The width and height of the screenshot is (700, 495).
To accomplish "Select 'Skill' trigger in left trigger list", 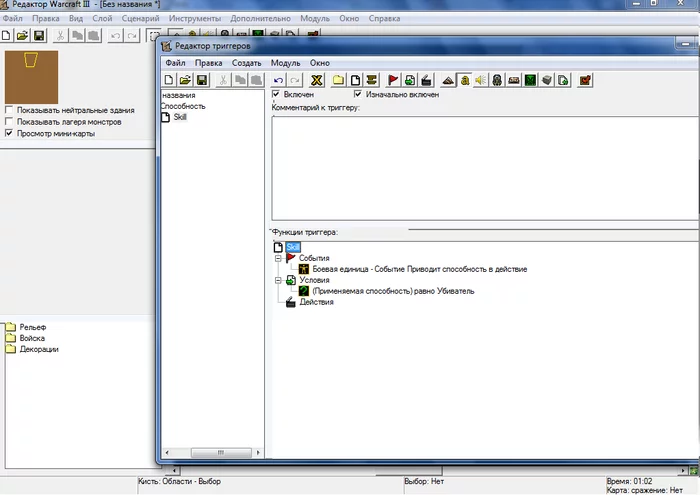I will [180, 117].
